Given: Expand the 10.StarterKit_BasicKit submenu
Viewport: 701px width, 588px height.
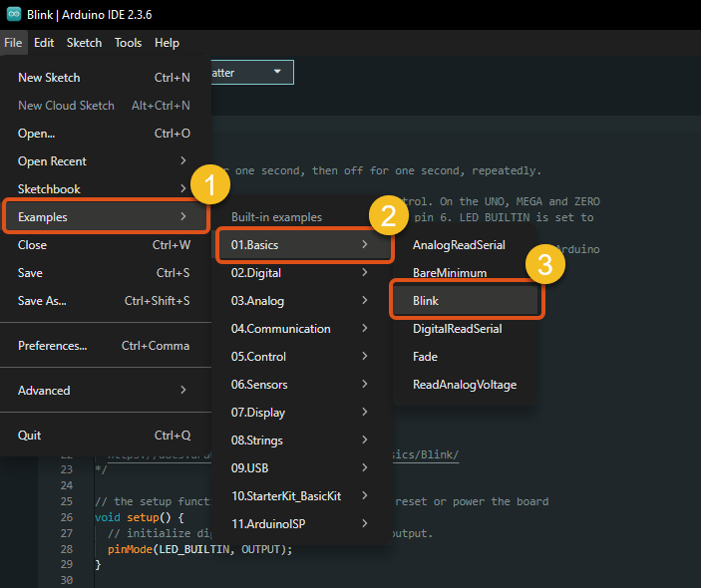Looking at the screenshot, I should [302, 496].
